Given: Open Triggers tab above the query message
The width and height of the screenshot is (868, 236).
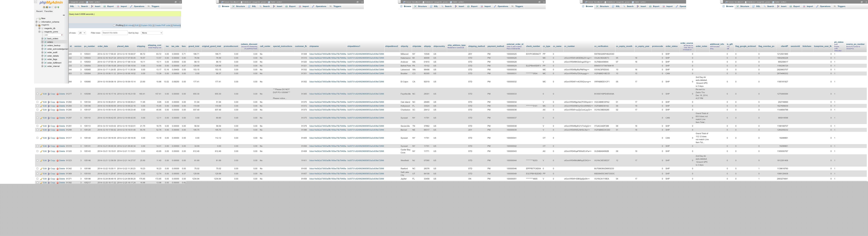Looking at the screenshot, I should tap(154, 6).
